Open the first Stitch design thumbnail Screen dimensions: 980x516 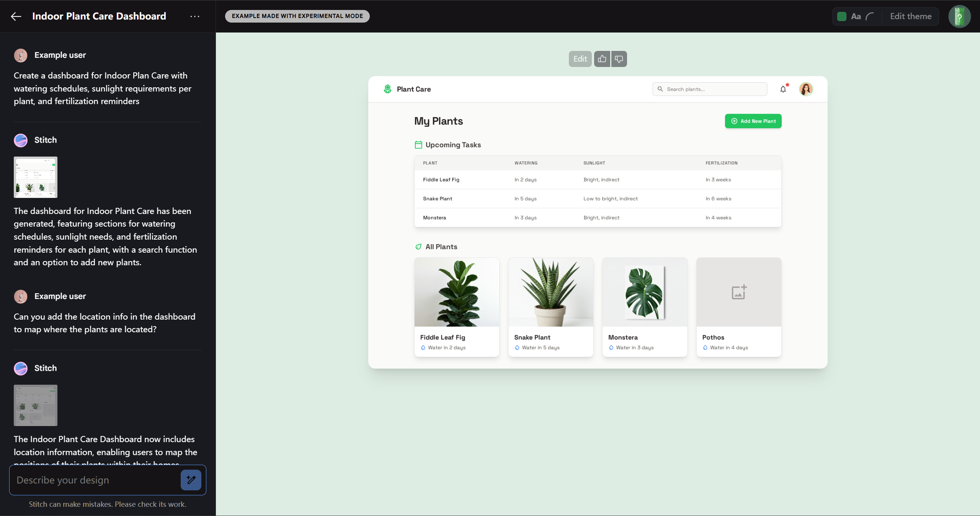[36, 177]
